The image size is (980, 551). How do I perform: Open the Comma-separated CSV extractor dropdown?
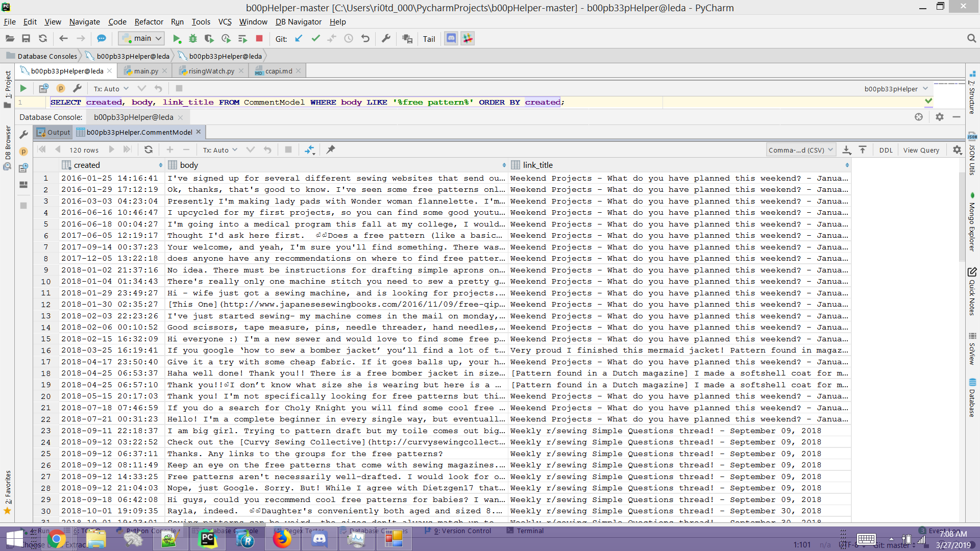pos(800,150)
